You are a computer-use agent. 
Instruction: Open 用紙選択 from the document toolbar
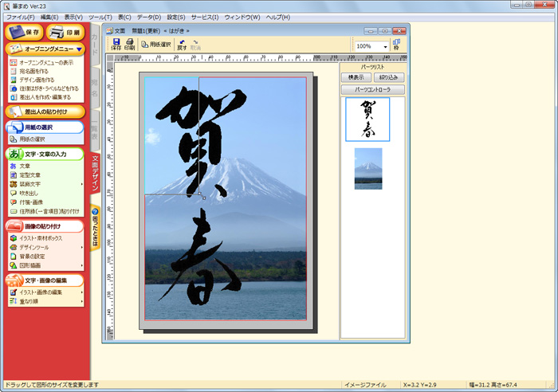pyautogui.click(x=156, y=45)
